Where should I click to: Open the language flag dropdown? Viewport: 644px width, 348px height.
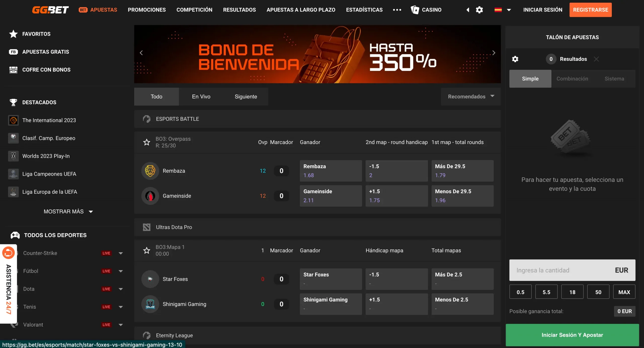point(503,10)
